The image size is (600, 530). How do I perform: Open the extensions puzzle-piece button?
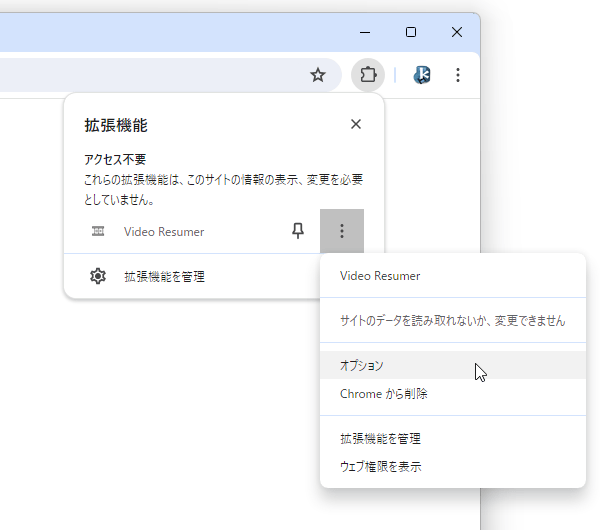pyautogui.click(x=368, y=75)
